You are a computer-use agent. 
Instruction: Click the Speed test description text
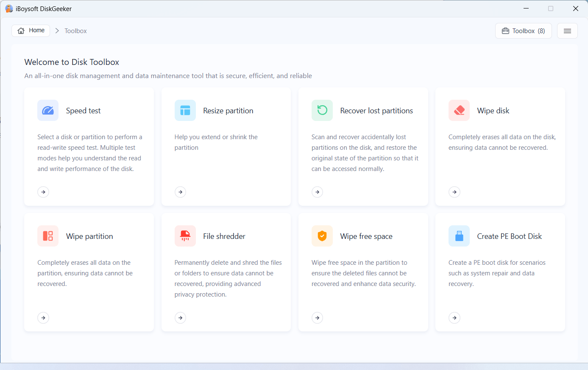[x=90, y=153]
